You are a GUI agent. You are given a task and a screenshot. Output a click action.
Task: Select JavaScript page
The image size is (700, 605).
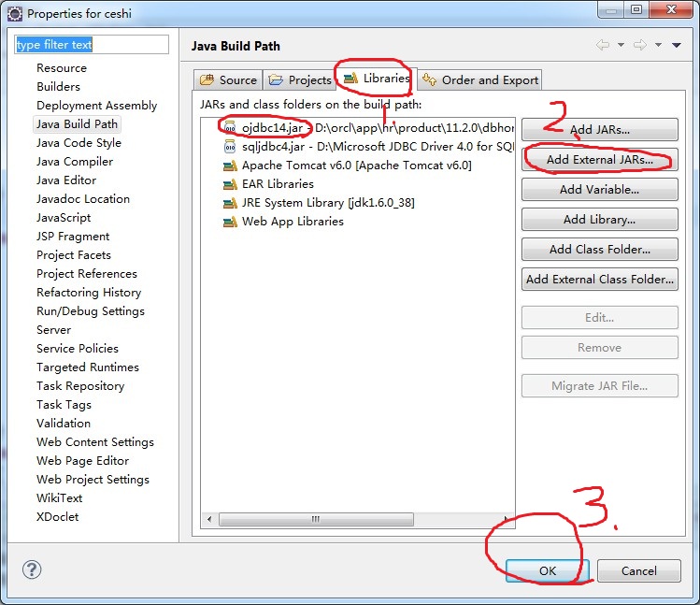(64, 218)
